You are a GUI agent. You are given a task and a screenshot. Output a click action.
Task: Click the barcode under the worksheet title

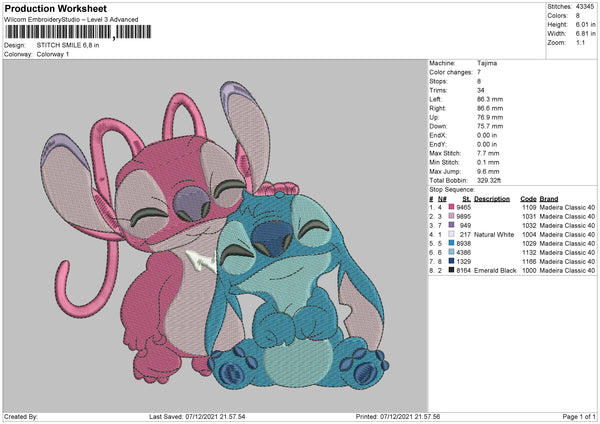[x=78, y=32]
